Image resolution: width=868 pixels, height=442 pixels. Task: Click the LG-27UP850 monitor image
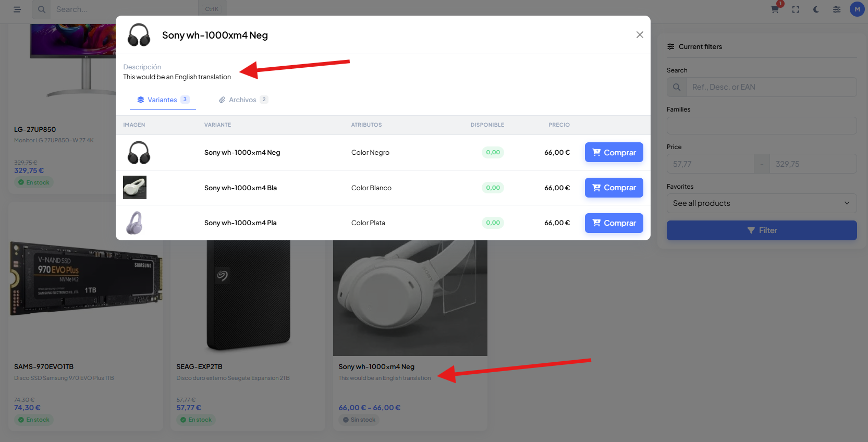click(x=73, y=60)
